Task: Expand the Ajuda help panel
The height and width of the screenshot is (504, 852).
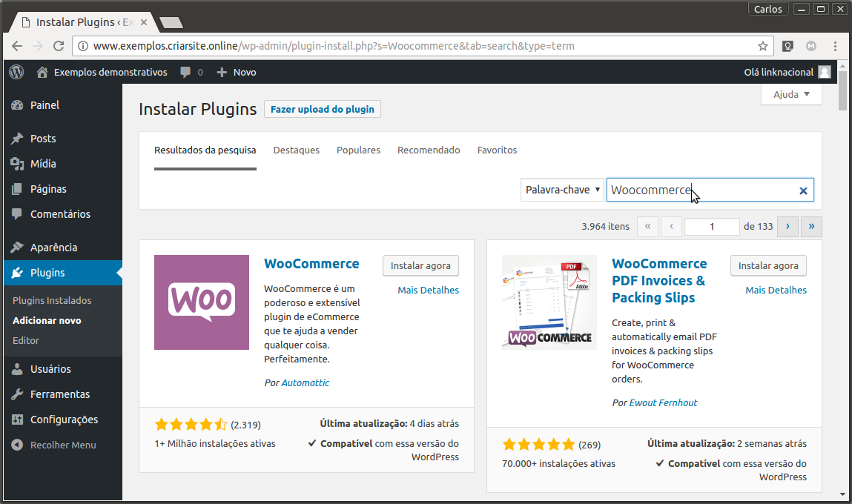Action: [x=791, y=94]
